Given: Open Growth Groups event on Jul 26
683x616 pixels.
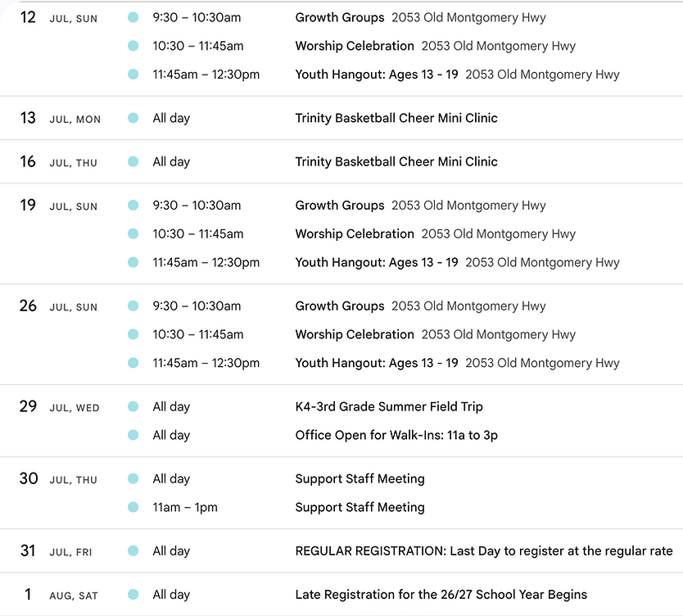Looking at the screenshot, I should click(340, 306).
